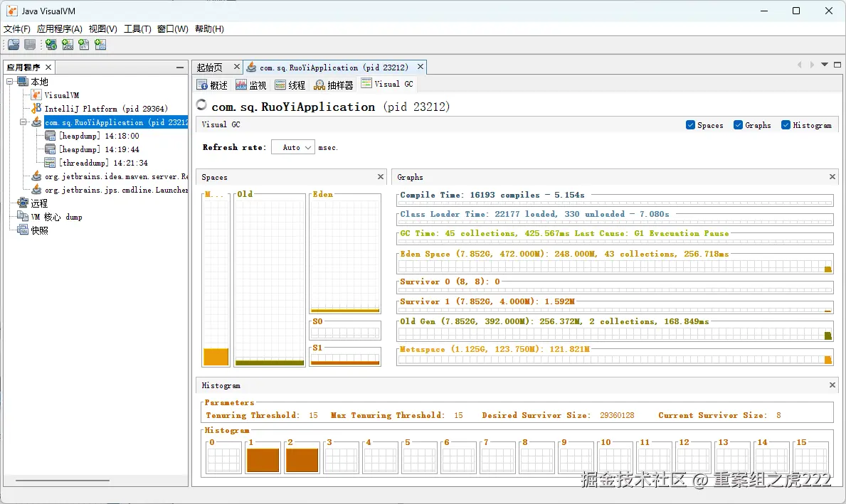Select the VM 核心 dump row label
This screenshot has width=846, height=504.
click(57, 217)
